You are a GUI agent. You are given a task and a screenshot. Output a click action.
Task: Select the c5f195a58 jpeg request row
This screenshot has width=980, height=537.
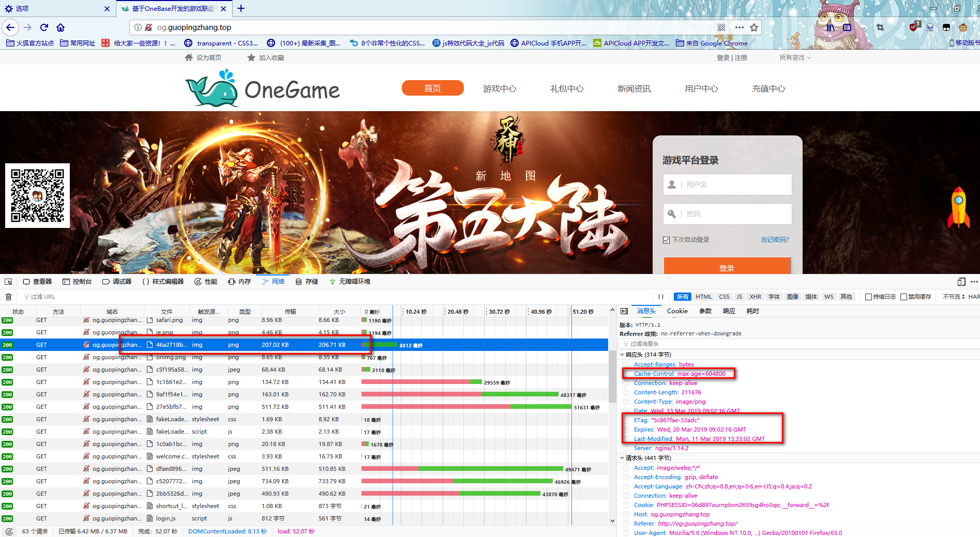pos(304,370)
